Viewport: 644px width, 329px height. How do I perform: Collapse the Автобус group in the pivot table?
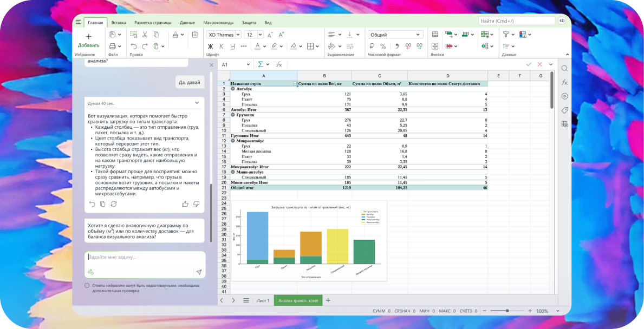233,89
